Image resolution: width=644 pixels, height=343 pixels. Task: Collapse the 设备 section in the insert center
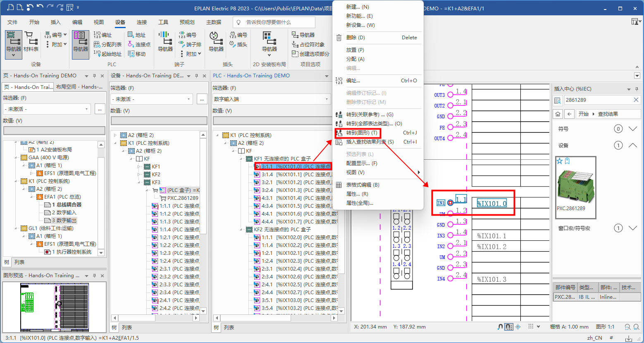click(632, 145)
